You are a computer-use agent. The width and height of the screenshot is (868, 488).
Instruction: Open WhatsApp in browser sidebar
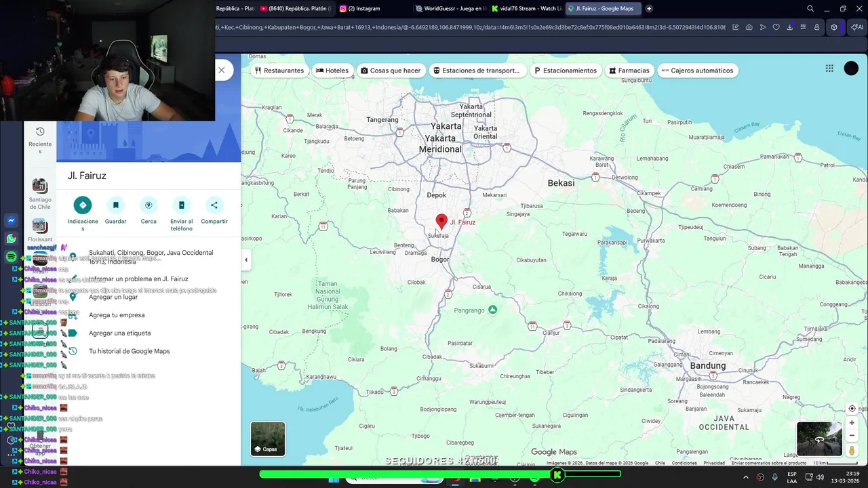(12, 239)
